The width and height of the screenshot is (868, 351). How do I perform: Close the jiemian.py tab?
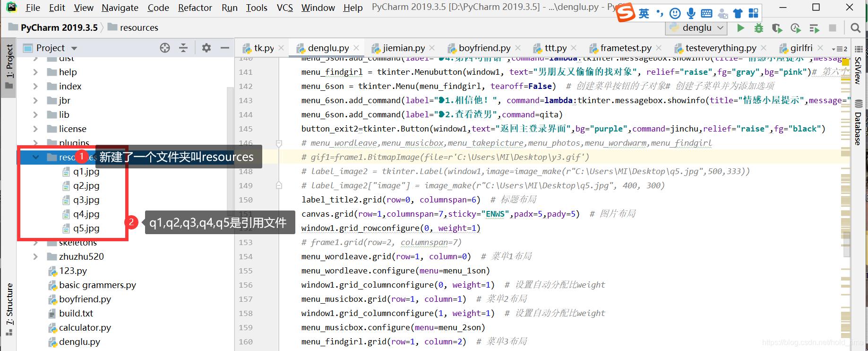point(432,48)
